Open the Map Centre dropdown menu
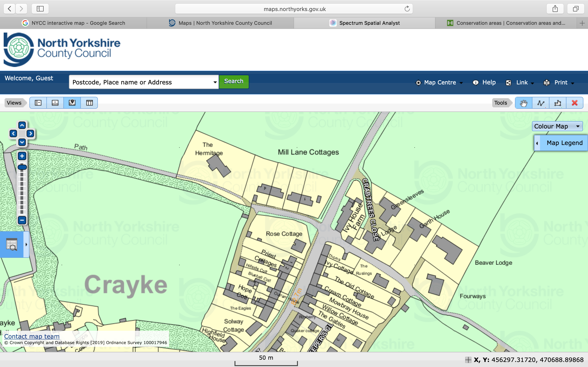Image resolution: width=588 pixels, height=367 pixels. [x=440, y=83]
